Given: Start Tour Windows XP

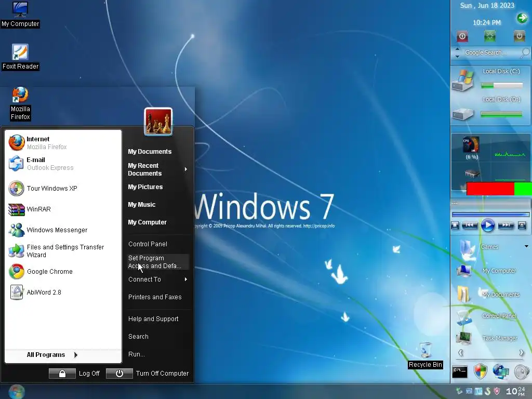Looking at the screenshot, I should tap(63, 188).
